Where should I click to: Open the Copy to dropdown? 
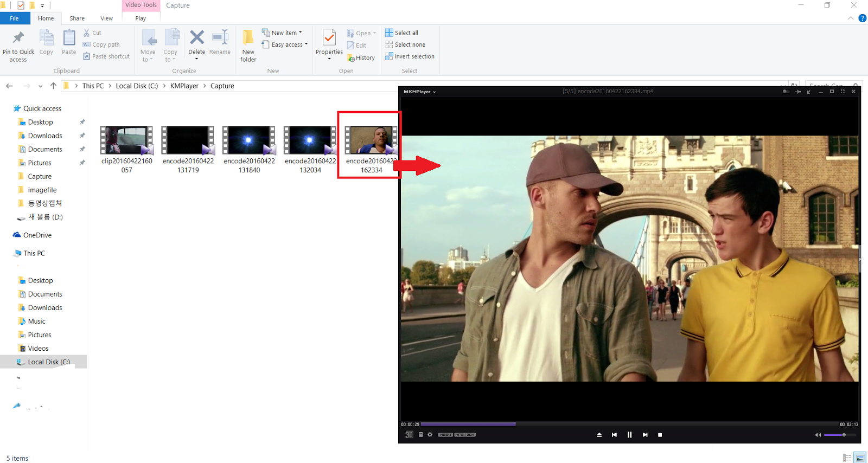(x=170, y=46)
